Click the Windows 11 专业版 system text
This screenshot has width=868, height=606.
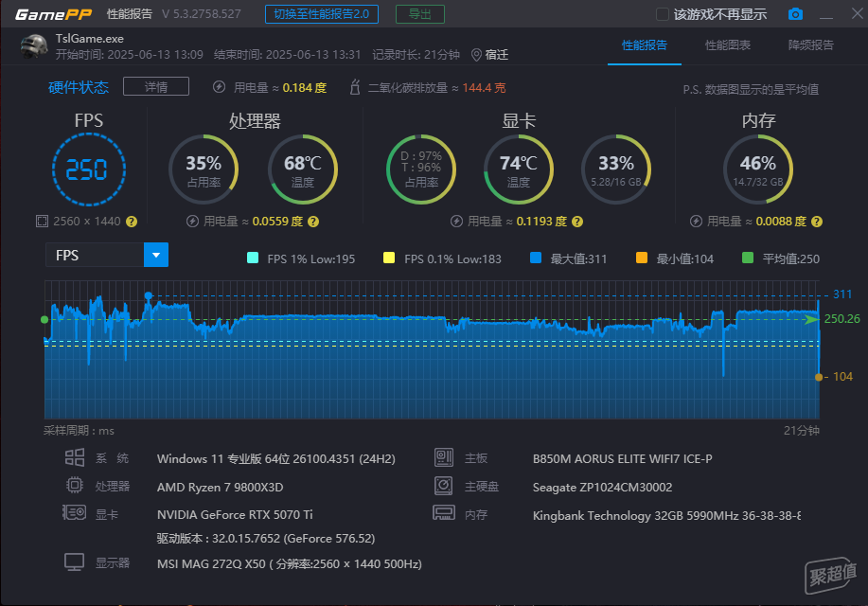(276, 459)
